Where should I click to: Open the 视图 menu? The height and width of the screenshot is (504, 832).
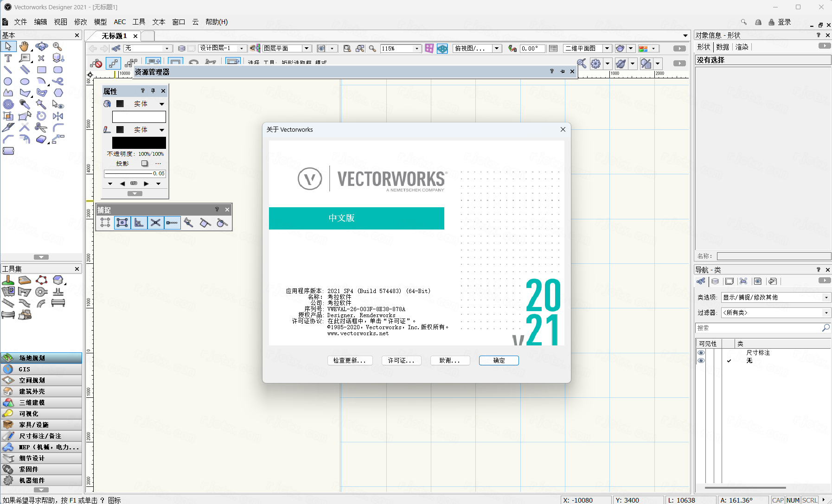tap(60, 22)
